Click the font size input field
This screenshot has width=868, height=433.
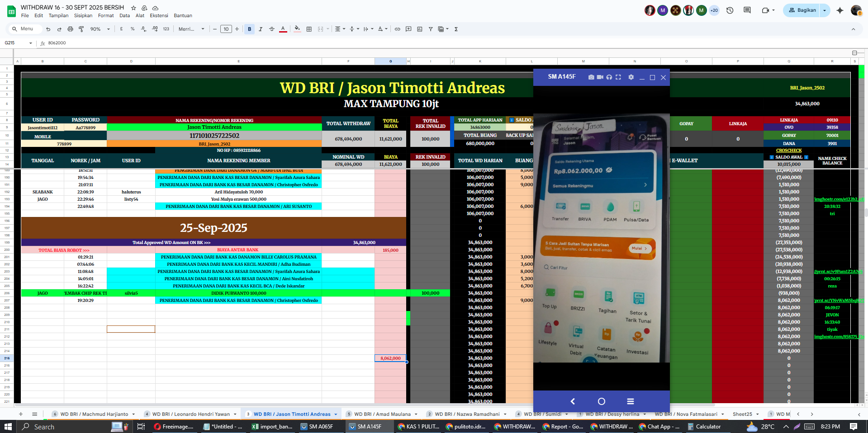tap(226, 29)
